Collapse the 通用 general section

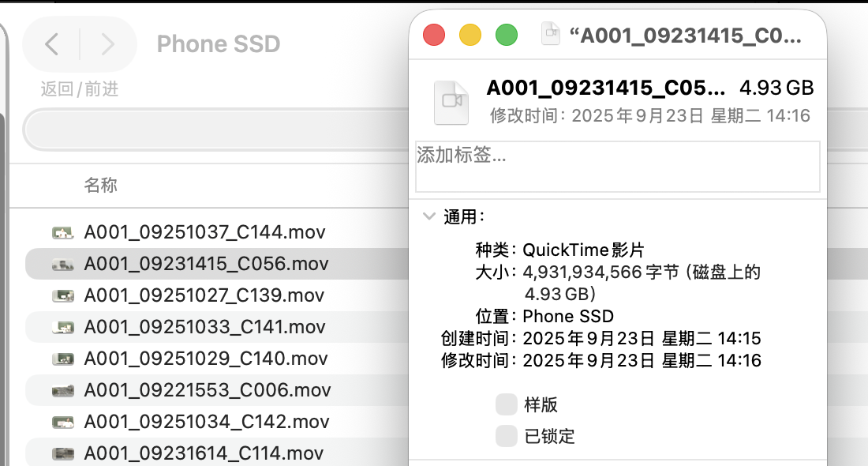point(429,216)
